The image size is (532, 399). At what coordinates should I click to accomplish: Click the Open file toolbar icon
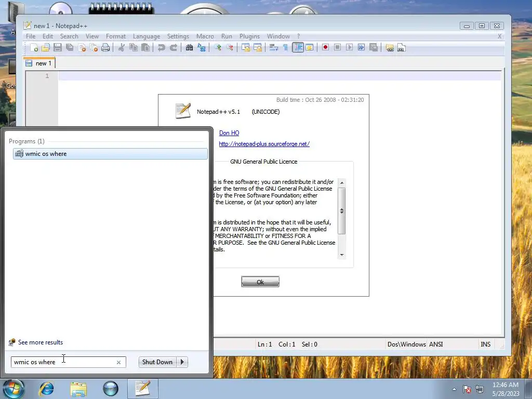pyautogui.click(x=46, y=47)
